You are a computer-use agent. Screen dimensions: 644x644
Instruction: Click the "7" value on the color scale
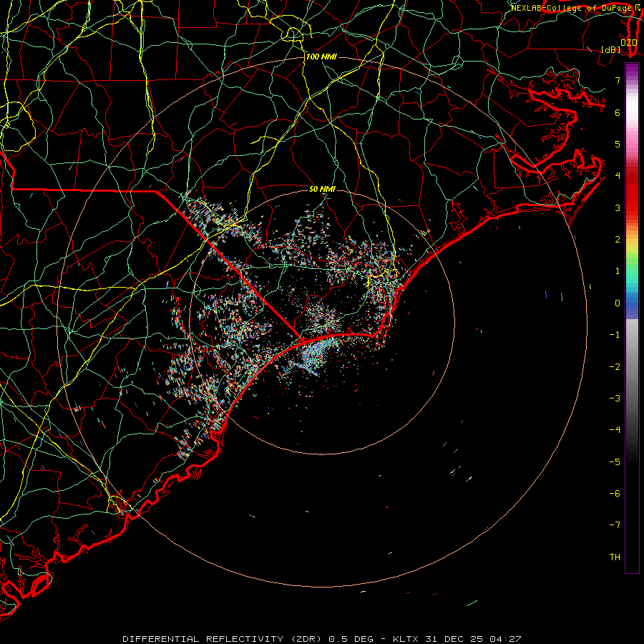(618, 80)
